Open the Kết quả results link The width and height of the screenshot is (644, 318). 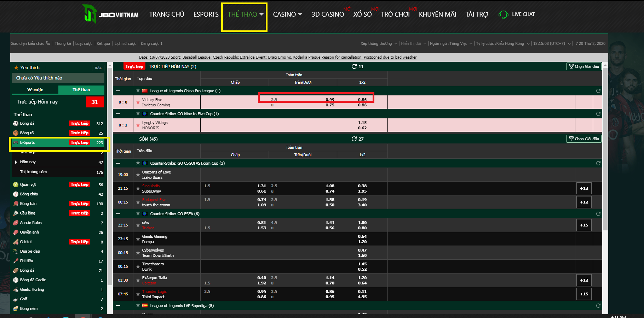click(x=103, y=43)
